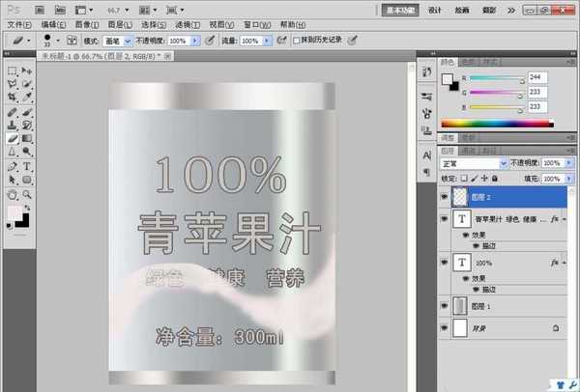Image resolution: width=580 pixels, height=392 pixels.
Task: Expand the layer 不透明度 slider arrow
Action: tap(566, 164)
